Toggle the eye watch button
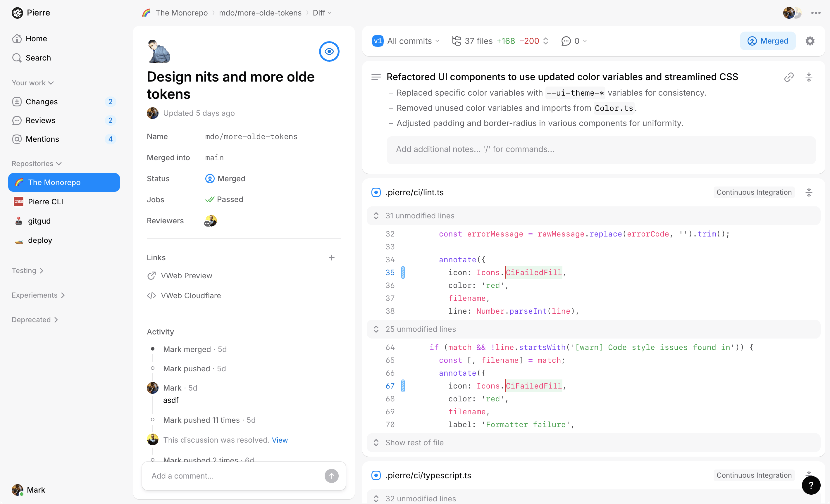This screenshot has width=830, height=504. (x=329, y=51)
